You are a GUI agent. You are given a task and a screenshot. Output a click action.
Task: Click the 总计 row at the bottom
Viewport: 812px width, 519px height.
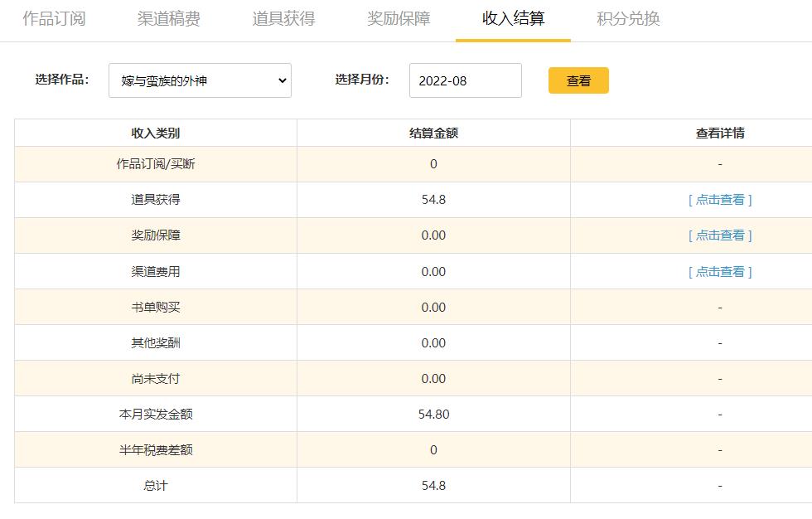point(154,484)
